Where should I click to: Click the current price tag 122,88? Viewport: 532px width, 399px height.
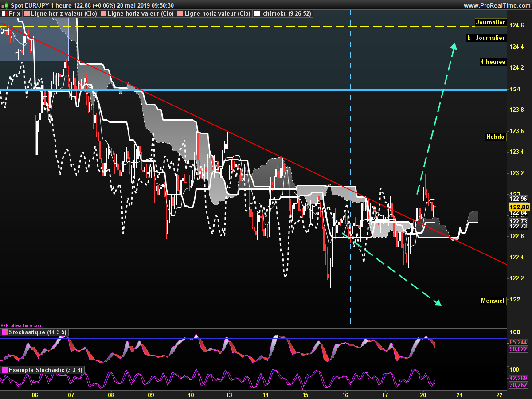518,207
